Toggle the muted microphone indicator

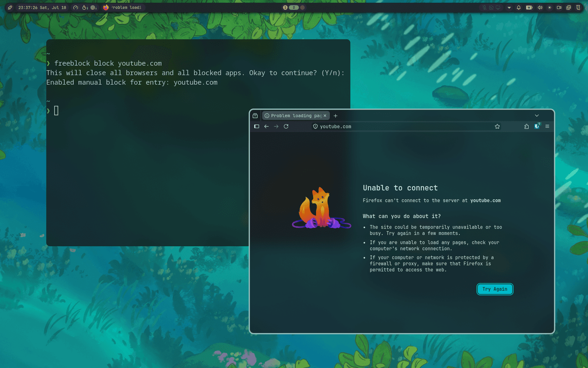(x=484, y=8)
